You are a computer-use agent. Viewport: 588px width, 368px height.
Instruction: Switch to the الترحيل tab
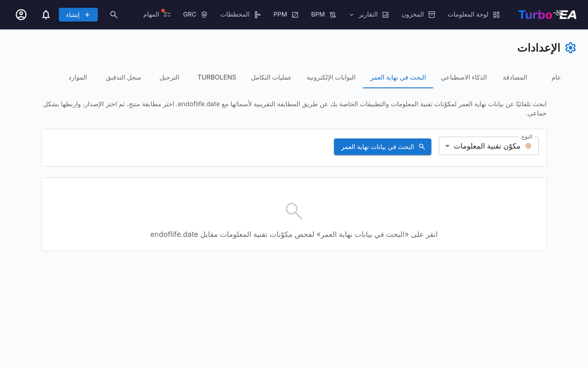(x=169, y=78)
